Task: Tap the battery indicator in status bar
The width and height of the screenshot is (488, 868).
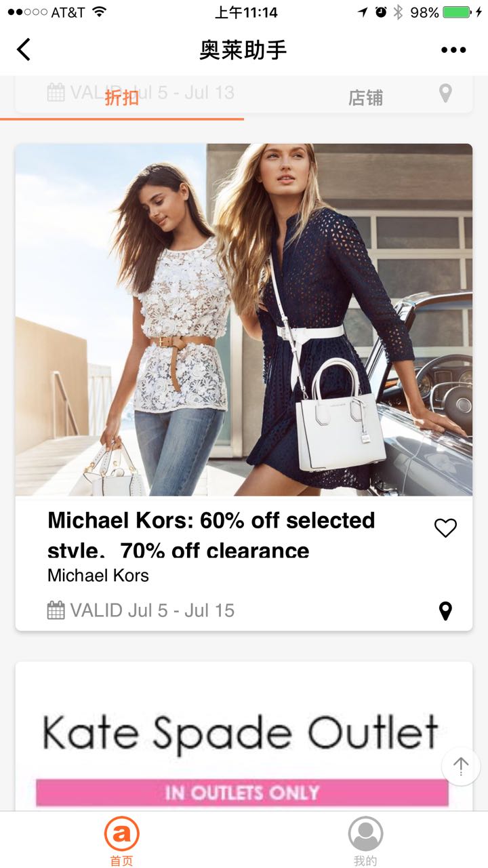Action: 456,12
